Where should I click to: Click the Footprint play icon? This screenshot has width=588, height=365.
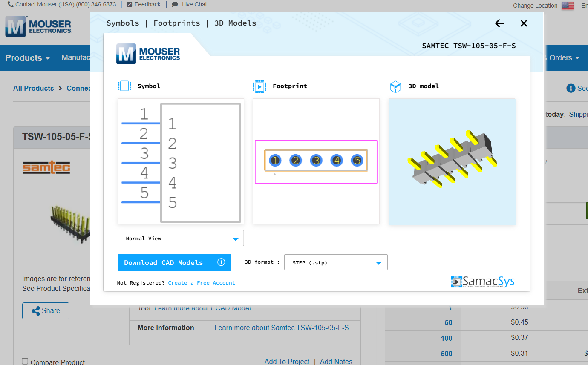click(259, 86)
